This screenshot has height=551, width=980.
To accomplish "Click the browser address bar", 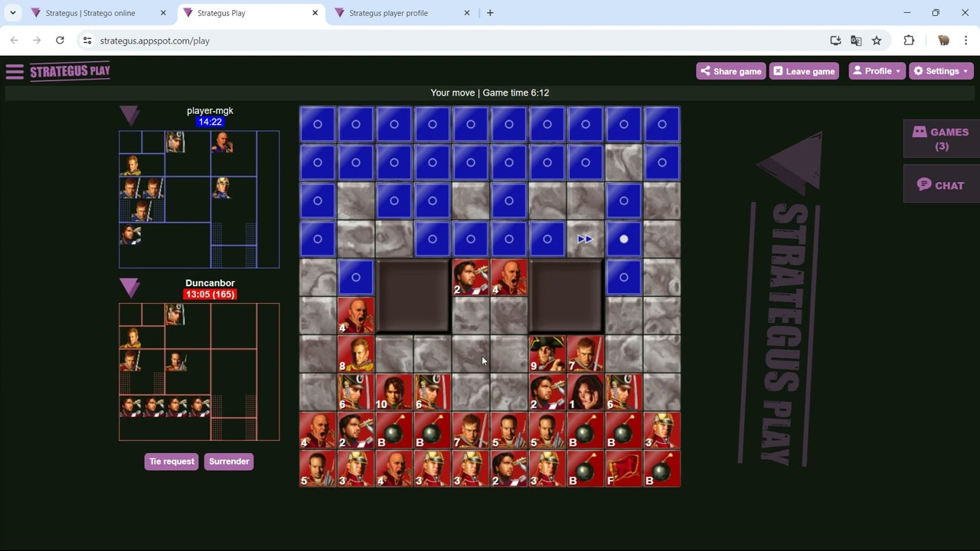I will tap(459, 41).
